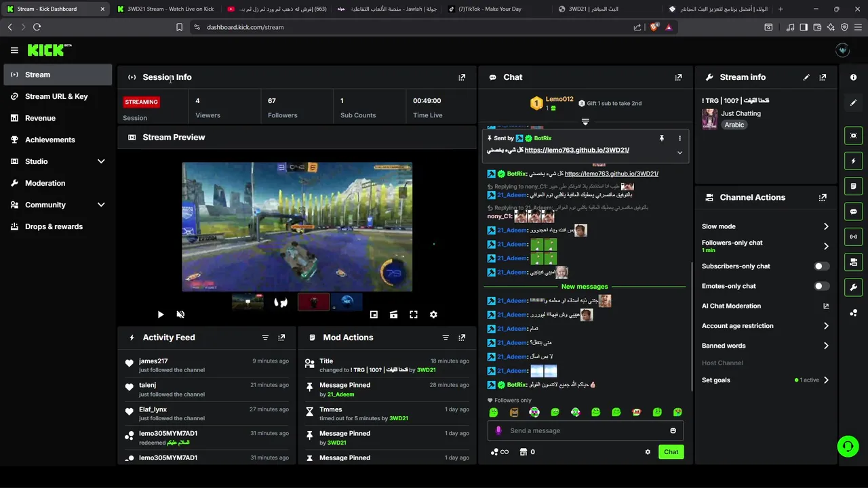868x488 pixels.
Task: Filter the Mod Actions list
Action: (446, 338)
